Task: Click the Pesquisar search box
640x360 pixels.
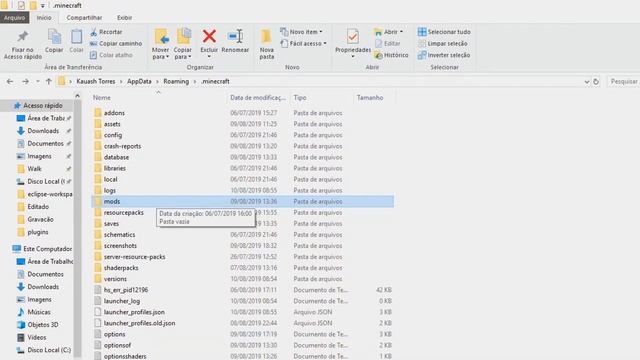Action: (623, 82)
